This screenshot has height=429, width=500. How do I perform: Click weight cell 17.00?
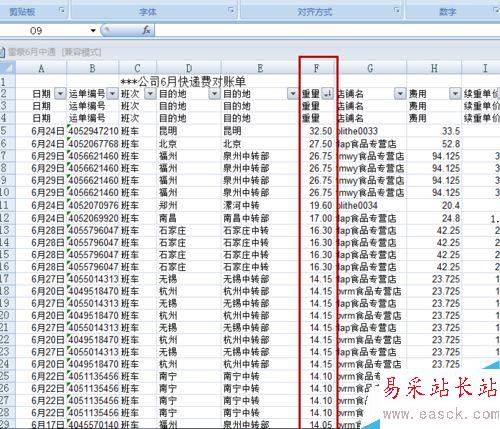317,218
